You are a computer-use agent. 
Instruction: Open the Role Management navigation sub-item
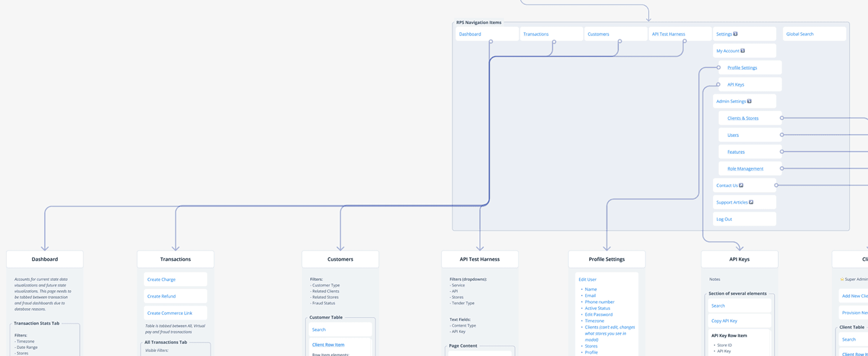click(x=750, y=169)
